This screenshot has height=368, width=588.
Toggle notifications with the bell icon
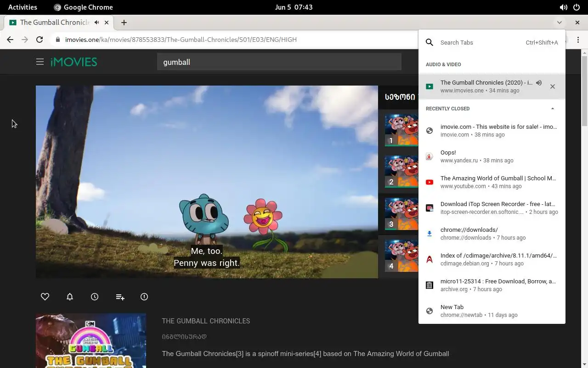click(70, 297)
